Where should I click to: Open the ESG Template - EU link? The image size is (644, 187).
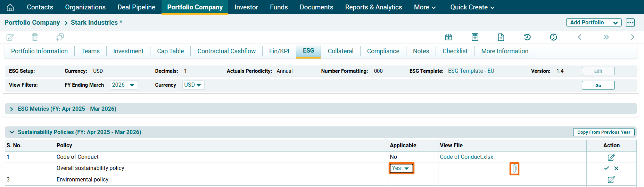click(471, 71)
